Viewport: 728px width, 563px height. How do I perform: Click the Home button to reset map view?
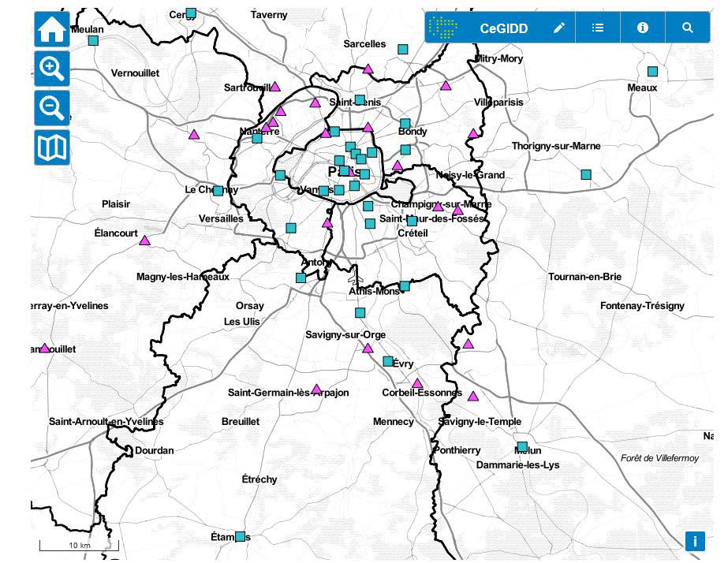52,29
